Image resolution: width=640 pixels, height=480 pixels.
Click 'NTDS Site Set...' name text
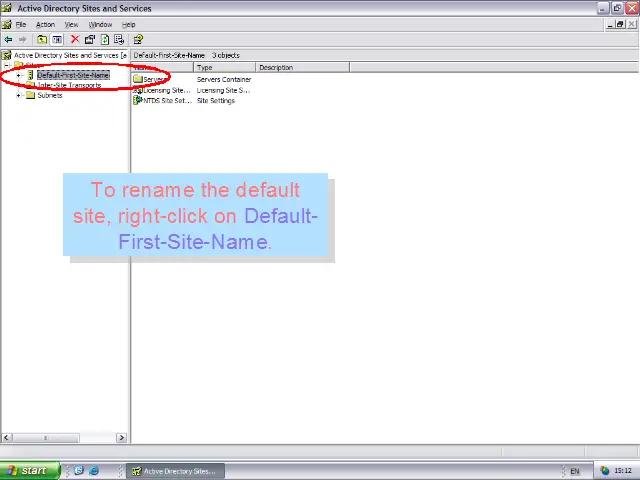(167, 100)
